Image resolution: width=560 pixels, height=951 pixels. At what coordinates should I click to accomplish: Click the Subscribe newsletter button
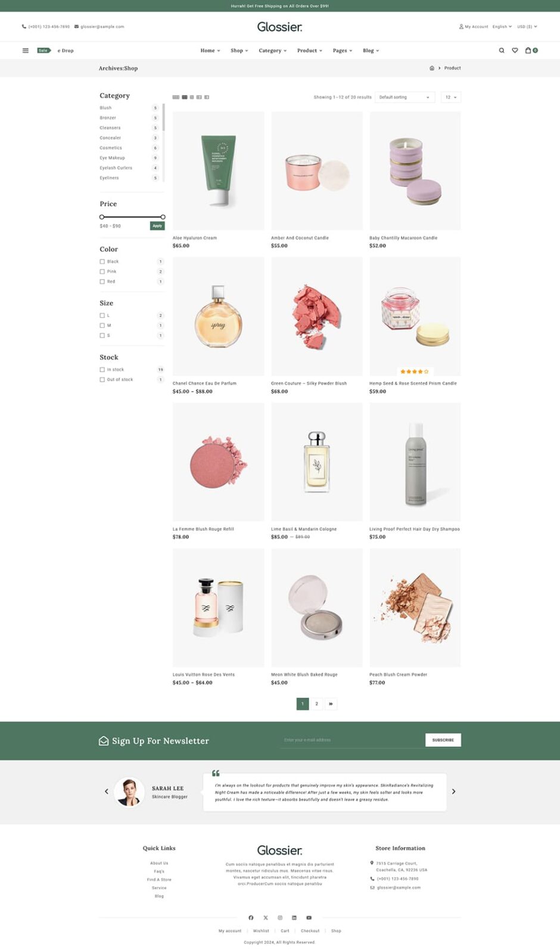(443, 740)
